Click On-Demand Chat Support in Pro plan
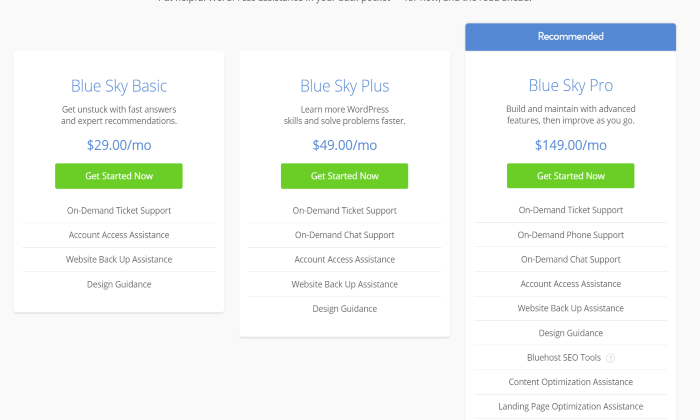Screen dimensions: 700x420 571,259
